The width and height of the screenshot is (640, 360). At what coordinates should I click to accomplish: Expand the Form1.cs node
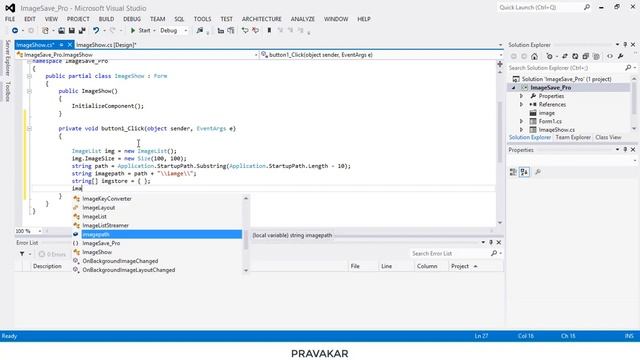tap(521, 121)
